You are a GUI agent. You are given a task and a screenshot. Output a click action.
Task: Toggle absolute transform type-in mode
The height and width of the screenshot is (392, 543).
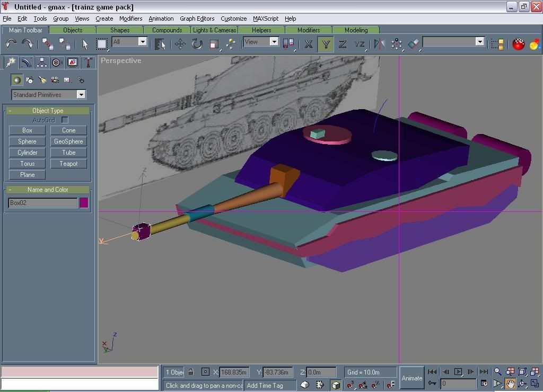tap(205, 372)
